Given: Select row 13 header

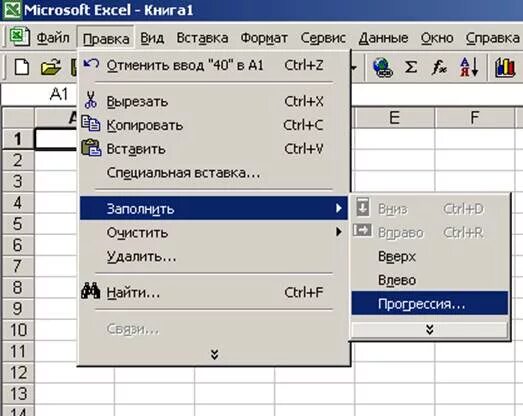Looking at the screenshot, I should click(x=18, y=394).
